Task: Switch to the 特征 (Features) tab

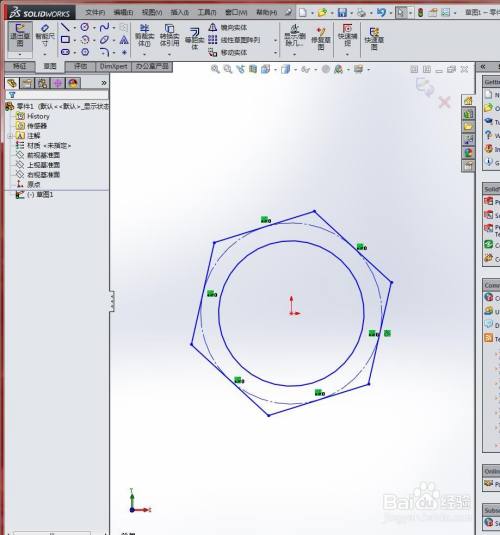Action: point(20,66)
